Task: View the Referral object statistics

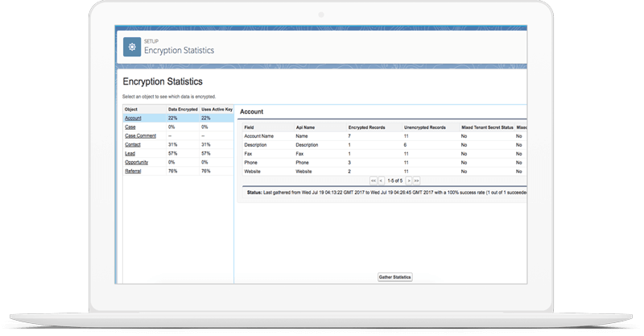Action: pos(133,171)
